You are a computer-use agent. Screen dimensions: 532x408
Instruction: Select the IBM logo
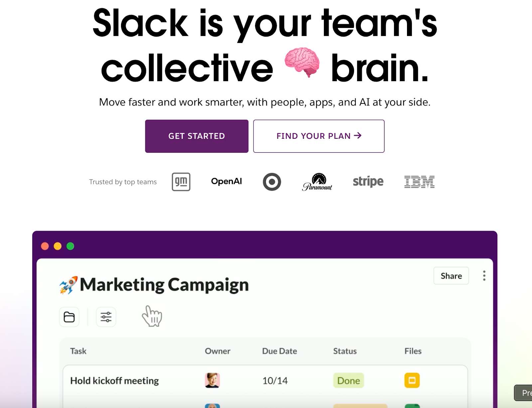[419, 181]
